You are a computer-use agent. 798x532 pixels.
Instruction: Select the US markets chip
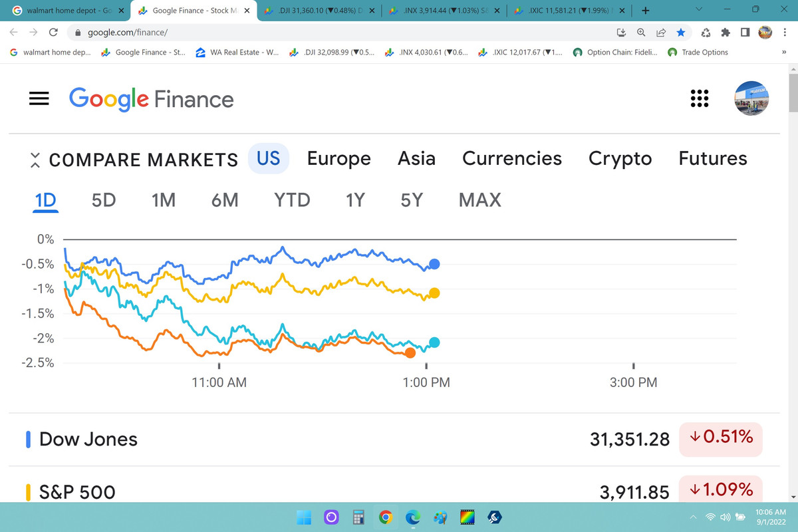click(269, 158)
